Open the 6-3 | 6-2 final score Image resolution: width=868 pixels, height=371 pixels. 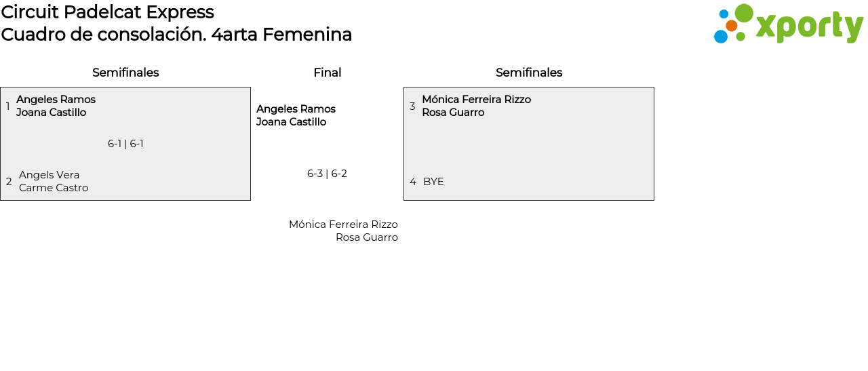[x=327, y=174]
